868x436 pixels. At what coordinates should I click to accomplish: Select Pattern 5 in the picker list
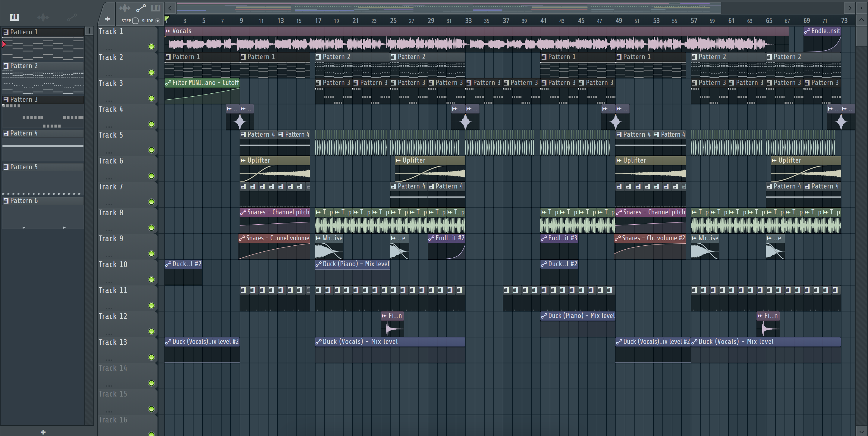(43, 167)
